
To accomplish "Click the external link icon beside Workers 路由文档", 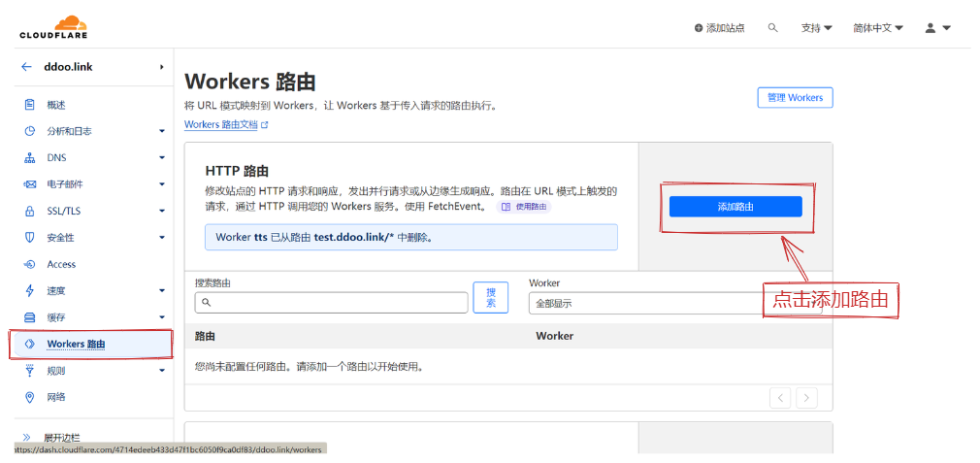I will [264, 125].
